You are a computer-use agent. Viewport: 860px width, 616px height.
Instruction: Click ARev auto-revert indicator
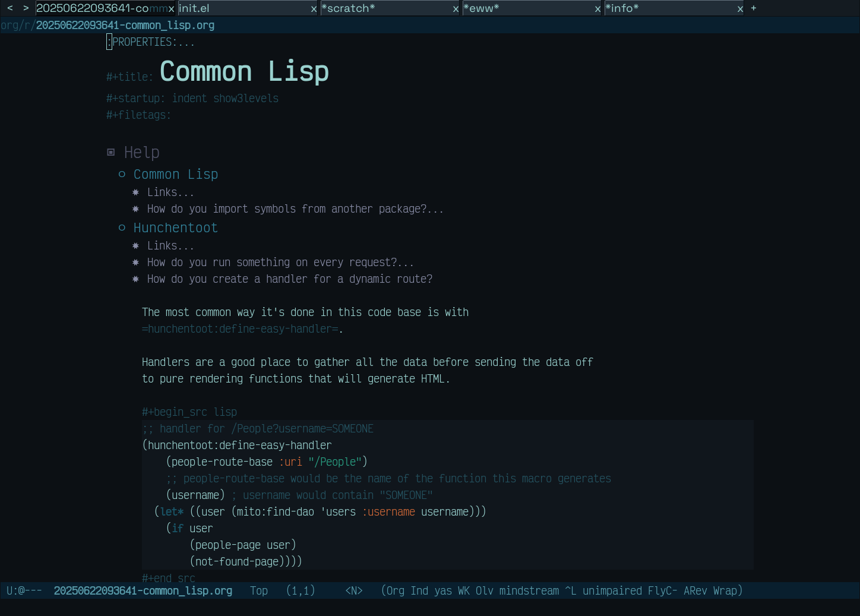point(695,591)
